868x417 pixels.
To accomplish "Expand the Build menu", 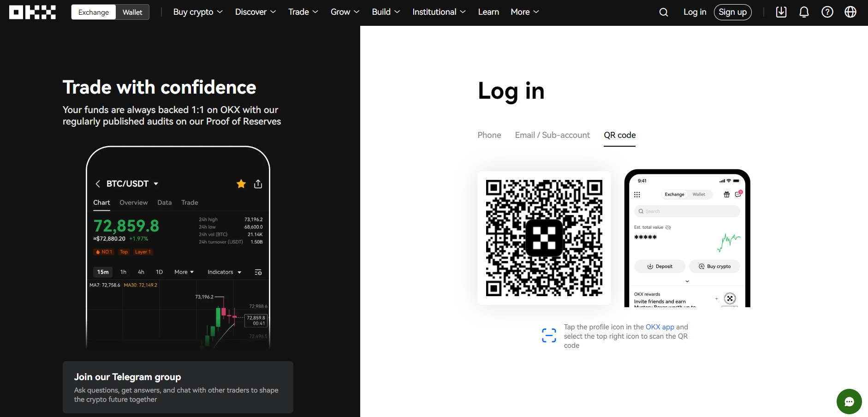I will (386, 12).
